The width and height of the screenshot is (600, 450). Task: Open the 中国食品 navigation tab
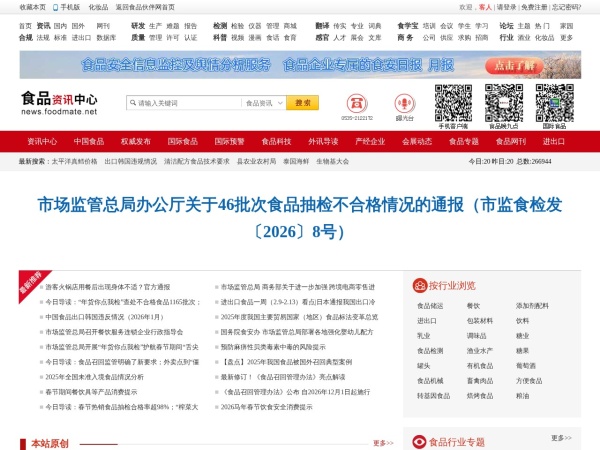tap(89, 141)
